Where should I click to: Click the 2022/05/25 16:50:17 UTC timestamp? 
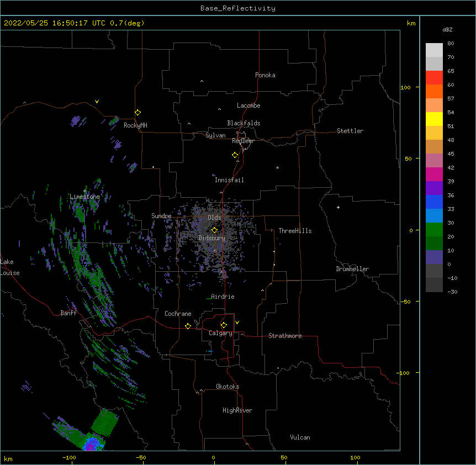(54, 23)
